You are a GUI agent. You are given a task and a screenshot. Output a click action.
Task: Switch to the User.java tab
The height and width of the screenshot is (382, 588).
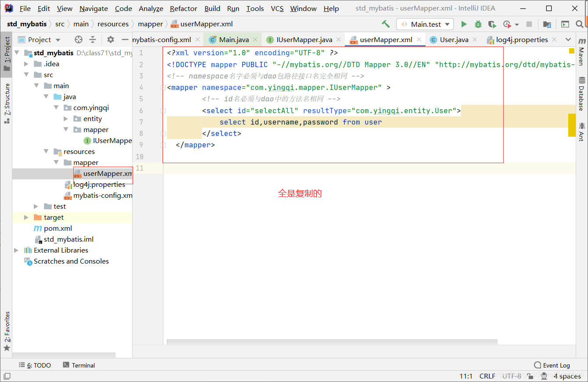454,39
